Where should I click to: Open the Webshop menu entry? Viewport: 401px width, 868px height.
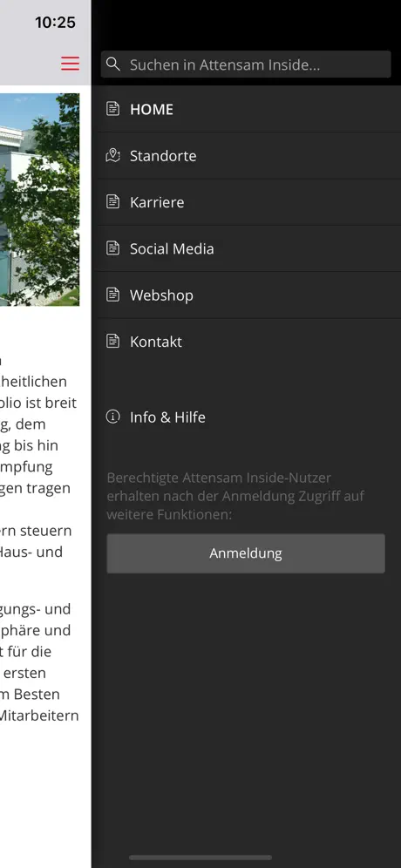point(246,295)
